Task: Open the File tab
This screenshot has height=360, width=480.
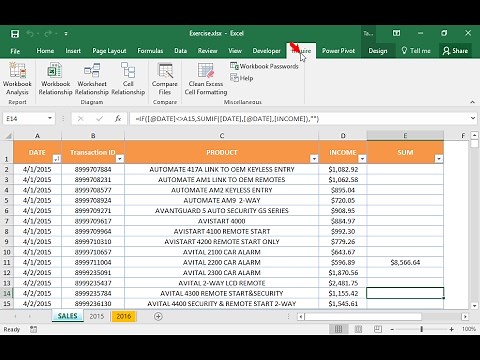Action: 15,51
